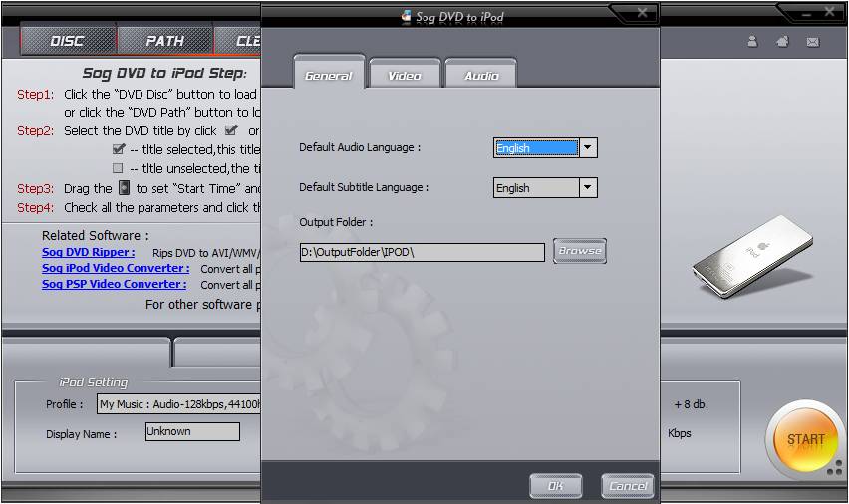
Task: Click the 'Kbps' label in main window
Action: point(679,433)
